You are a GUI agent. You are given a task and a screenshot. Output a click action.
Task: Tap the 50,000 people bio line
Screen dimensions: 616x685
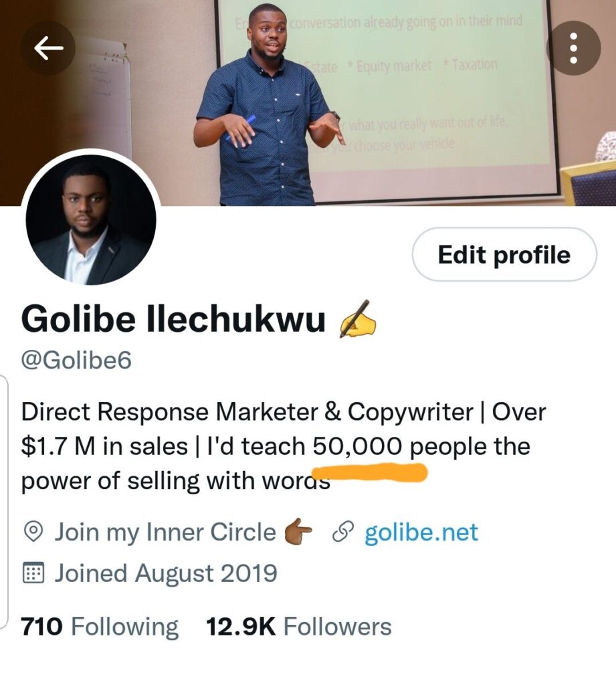tap(276, 446)
